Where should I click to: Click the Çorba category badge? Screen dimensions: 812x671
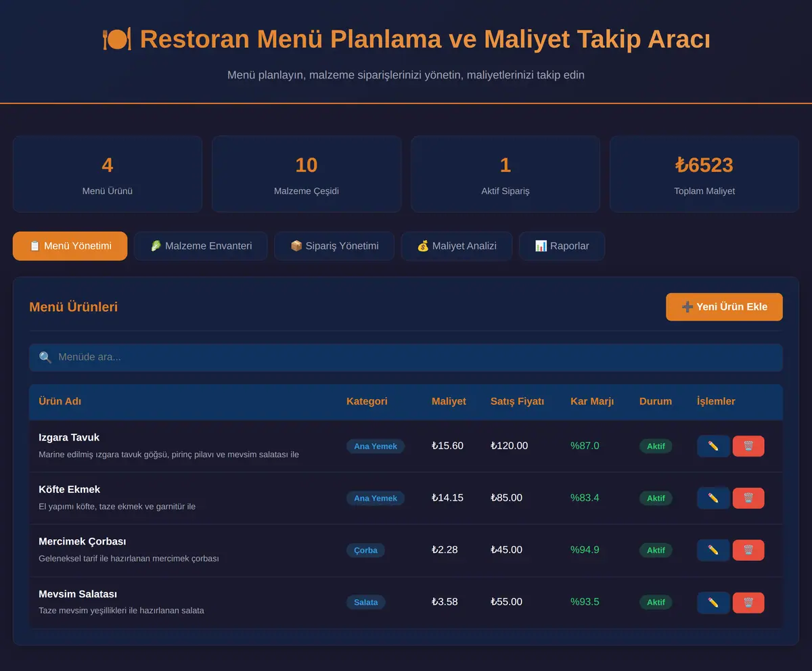(x=365, y=550)
